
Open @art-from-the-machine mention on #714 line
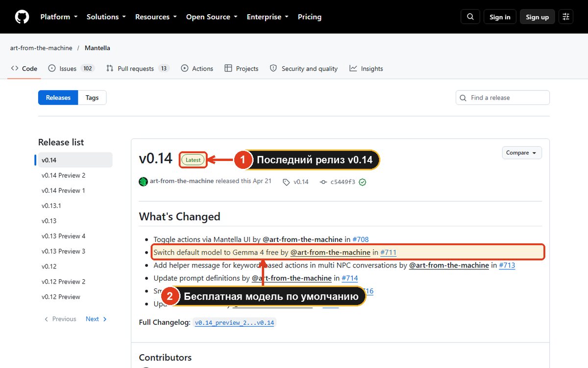tap(292, 278)
